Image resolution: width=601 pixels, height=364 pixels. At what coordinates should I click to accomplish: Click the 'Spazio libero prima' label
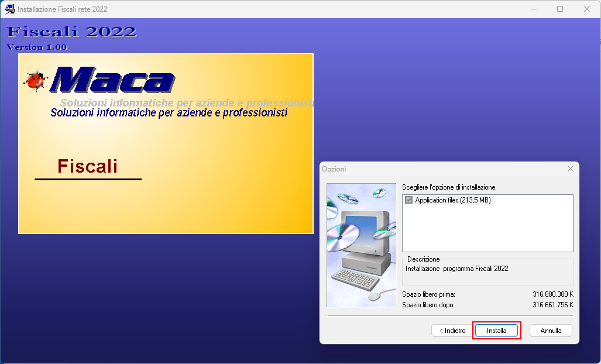tap(428, 294)
